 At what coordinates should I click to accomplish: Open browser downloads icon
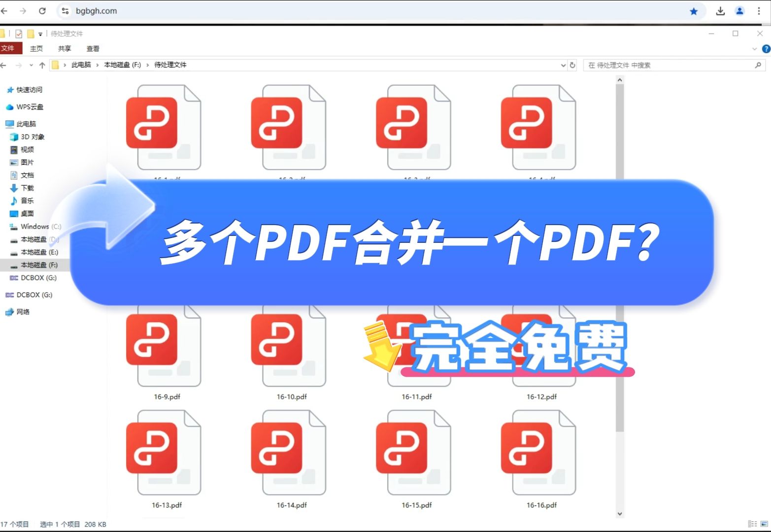click(x=720, y=11)
